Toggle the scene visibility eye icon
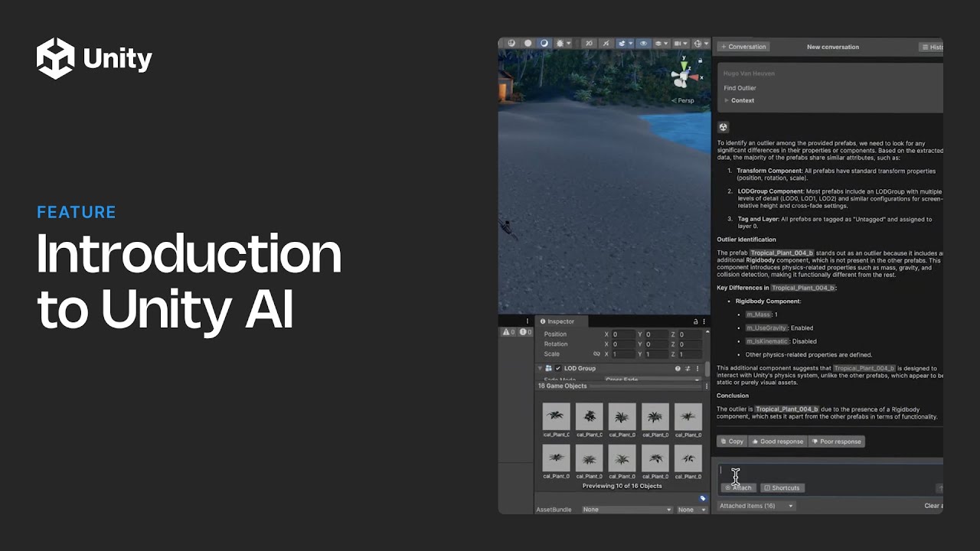980x551 pixels. click(643, 44)
